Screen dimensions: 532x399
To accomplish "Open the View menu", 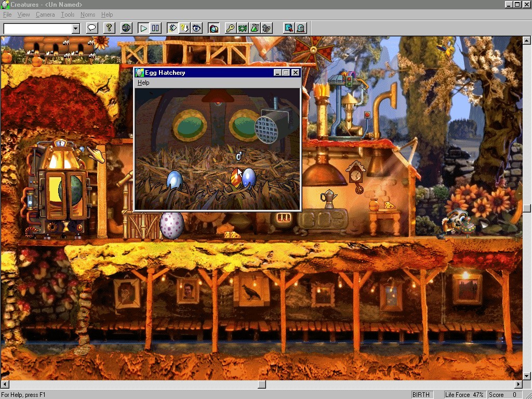I will [x=23, y=15].
